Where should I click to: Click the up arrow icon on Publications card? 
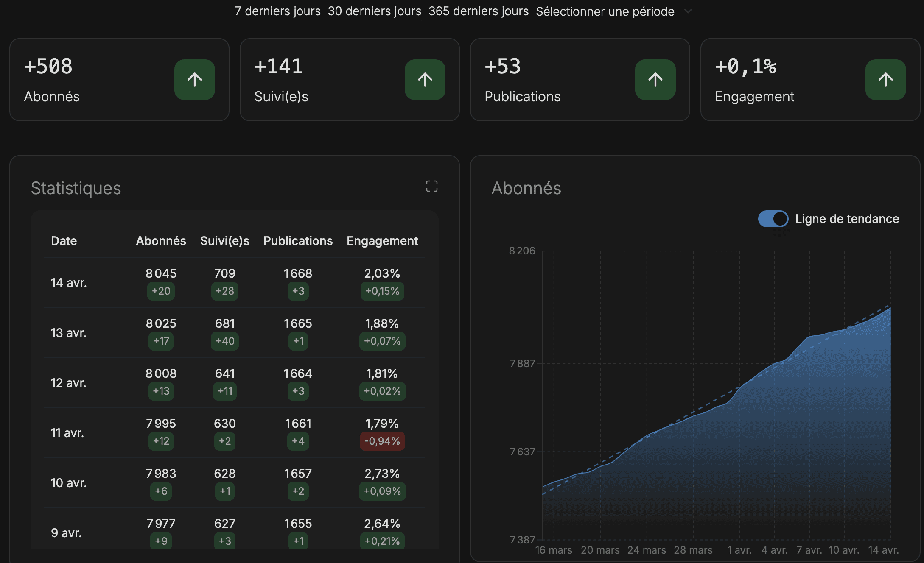click(655, 80)
